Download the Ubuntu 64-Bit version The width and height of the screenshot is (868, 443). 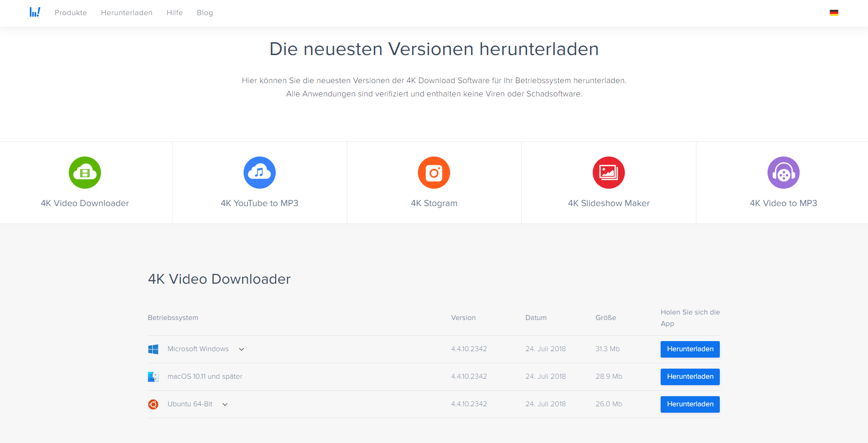click(x=690, y=404)
